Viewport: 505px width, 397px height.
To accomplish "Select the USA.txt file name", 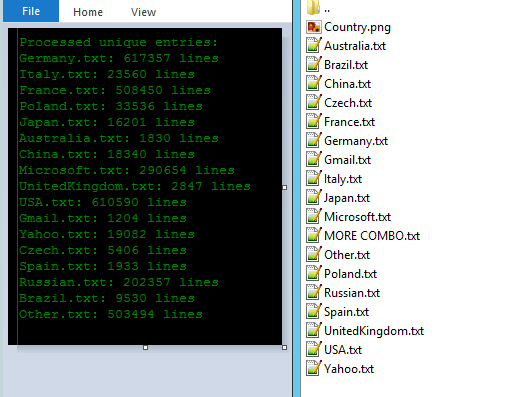I will coord(343,350).
